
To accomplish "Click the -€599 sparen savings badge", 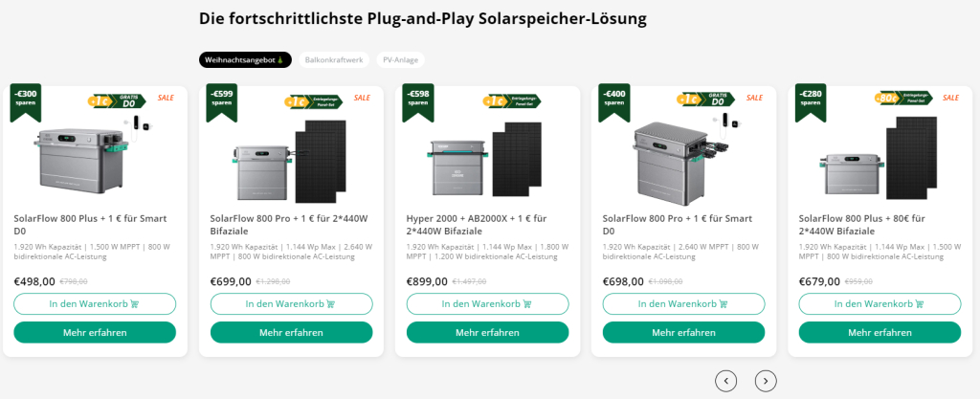I will point(222,100).
